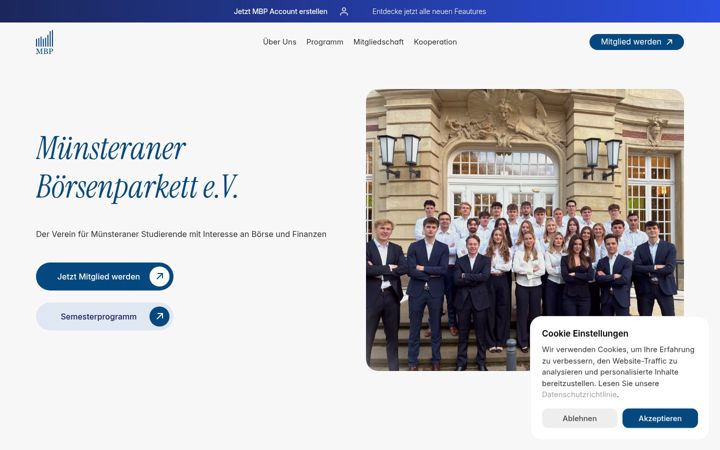Click the MBP logo icon
The height and width of the screenshot is (450, 720).
point(45,42)
